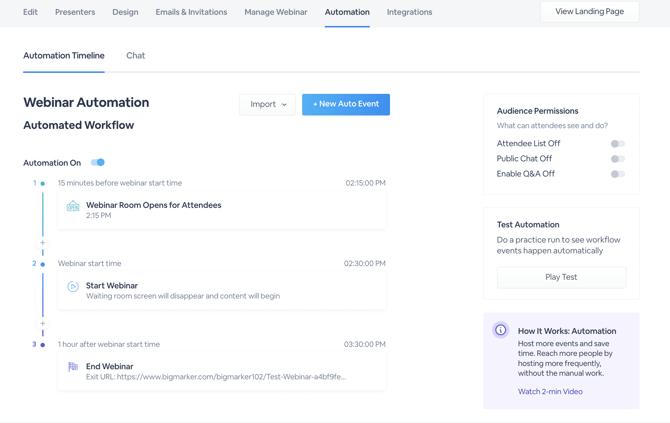Switch on Enable Q&A toggle

(x=617, y=174)
